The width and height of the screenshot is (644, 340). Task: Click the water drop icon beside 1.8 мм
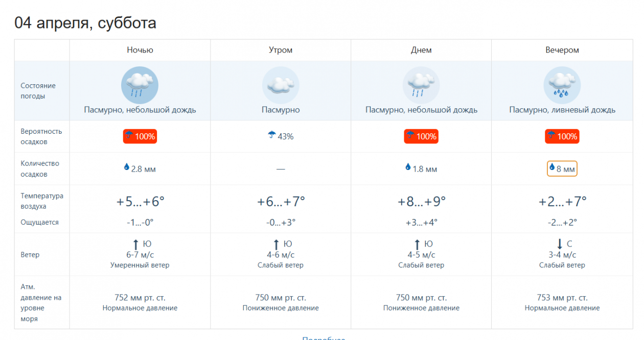coord(408,167)
